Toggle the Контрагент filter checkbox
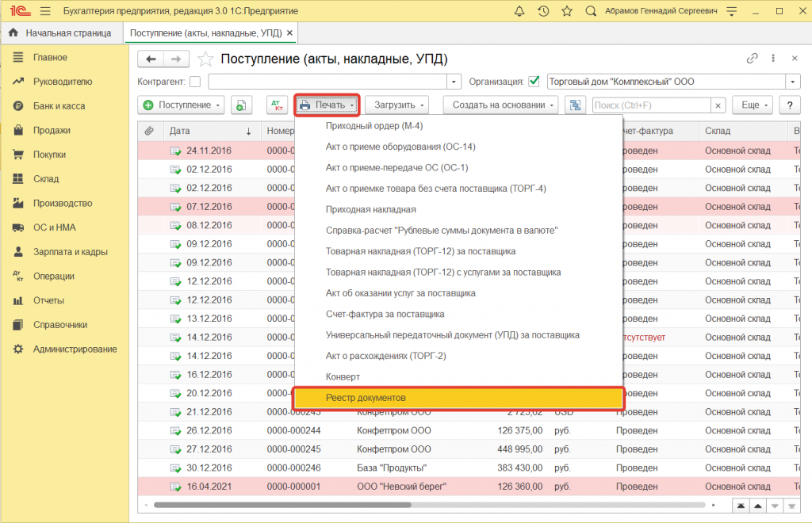This screenshot has width=812, height=523. pyautogui.click(x=194, y=82)
